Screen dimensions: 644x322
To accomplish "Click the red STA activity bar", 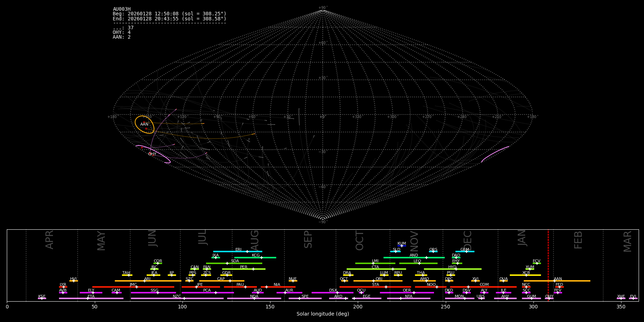I will click(x=375, y=287).
